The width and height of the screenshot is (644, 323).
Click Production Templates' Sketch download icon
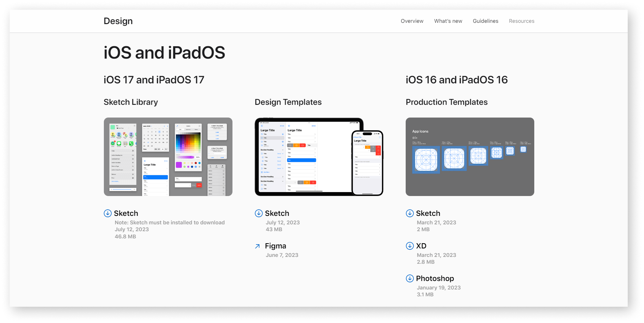pyautogui.click(x=410, y=213)
